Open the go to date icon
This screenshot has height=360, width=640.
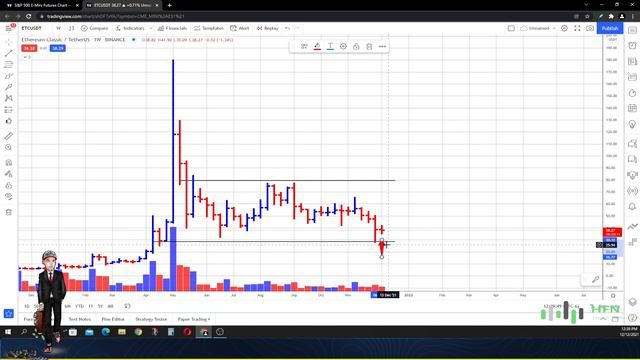(127, 306)
